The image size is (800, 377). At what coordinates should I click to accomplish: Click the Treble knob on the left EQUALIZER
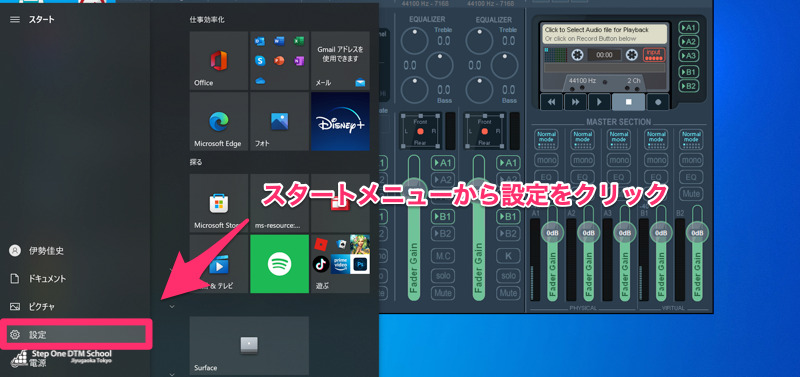point(415,40)
